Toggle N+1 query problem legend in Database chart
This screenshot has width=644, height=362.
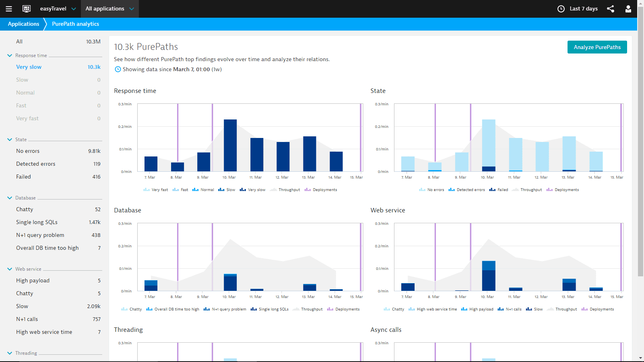pos(225,309)
